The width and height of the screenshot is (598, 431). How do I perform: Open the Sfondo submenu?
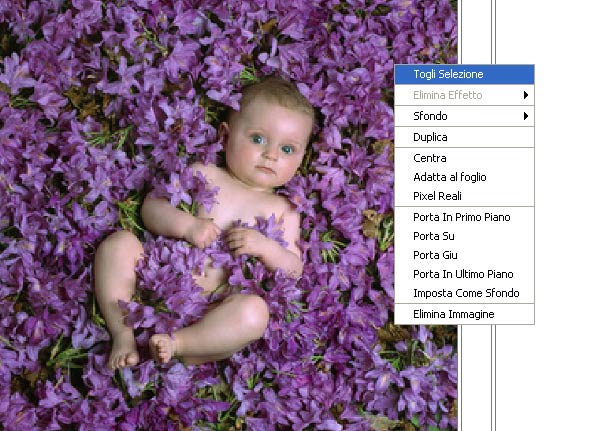(464, 116)
